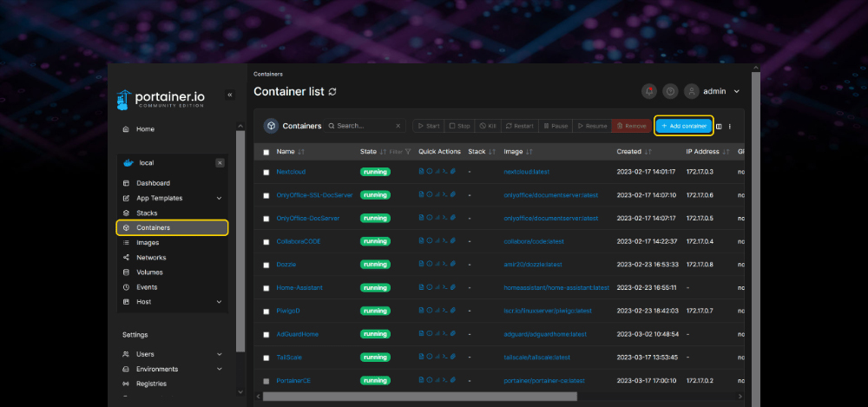This screenshot has width=868, height=407.
Task: Click the table horizontal scrollbar
Action: coord(419,397)
